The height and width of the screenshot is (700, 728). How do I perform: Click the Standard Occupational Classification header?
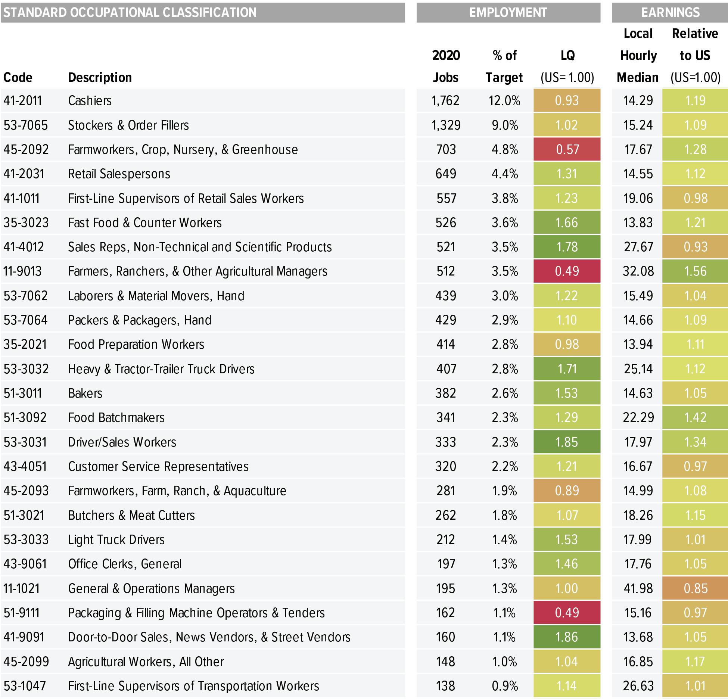click(130, 12)
